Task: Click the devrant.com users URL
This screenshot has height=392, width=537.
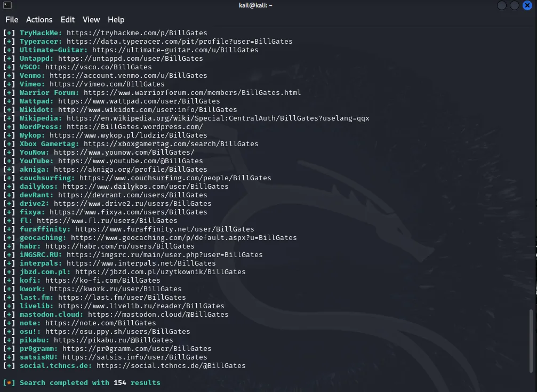Action: 133,195
